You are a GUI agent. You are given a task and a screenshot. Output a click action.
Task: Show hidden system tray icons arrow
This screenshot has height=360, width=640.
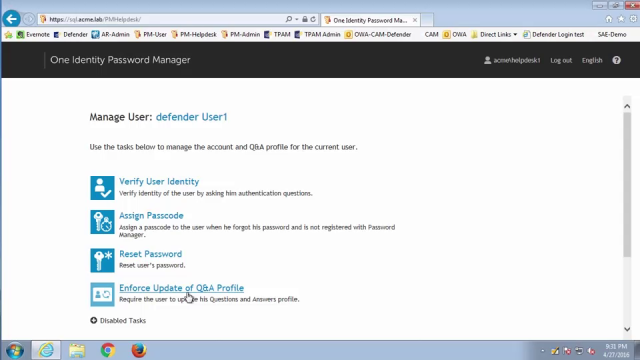[x=542, y=351]
